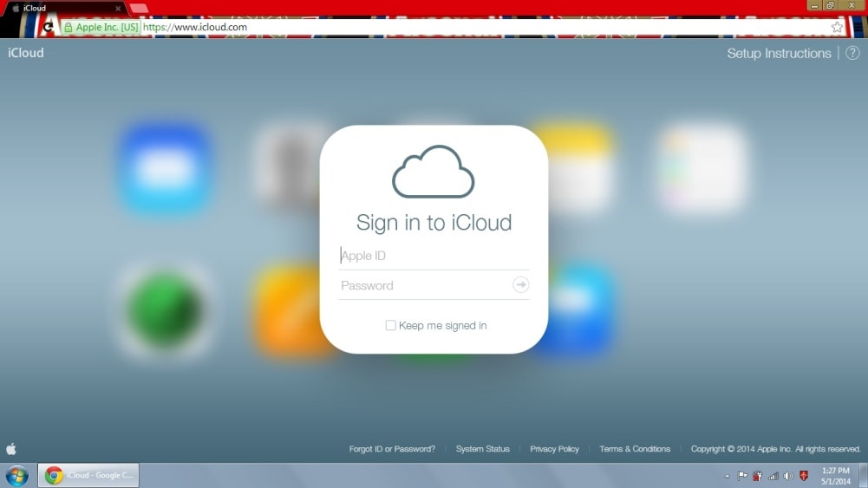Click the browser address bar URL
Viewport: 868px width, 488px height.
(195, 27)
